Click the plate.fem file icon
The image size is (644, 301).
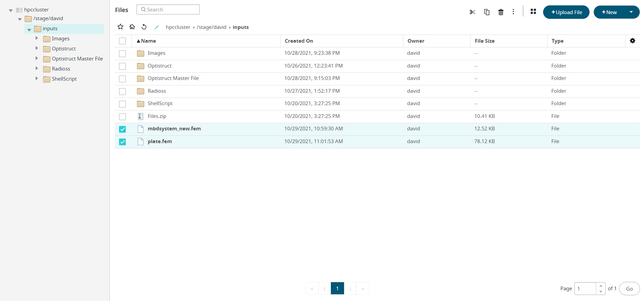click(141, 141)
